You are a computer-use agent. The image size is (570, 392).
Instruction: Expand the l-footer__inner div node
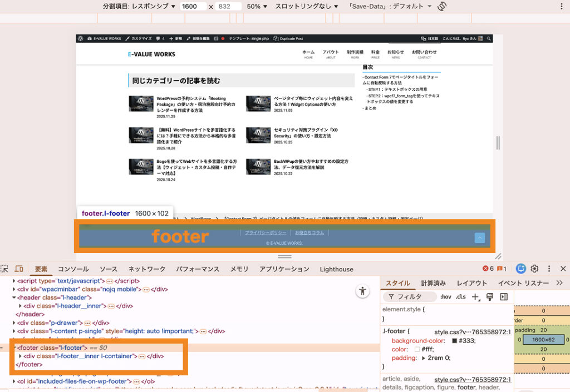point(21,356)
